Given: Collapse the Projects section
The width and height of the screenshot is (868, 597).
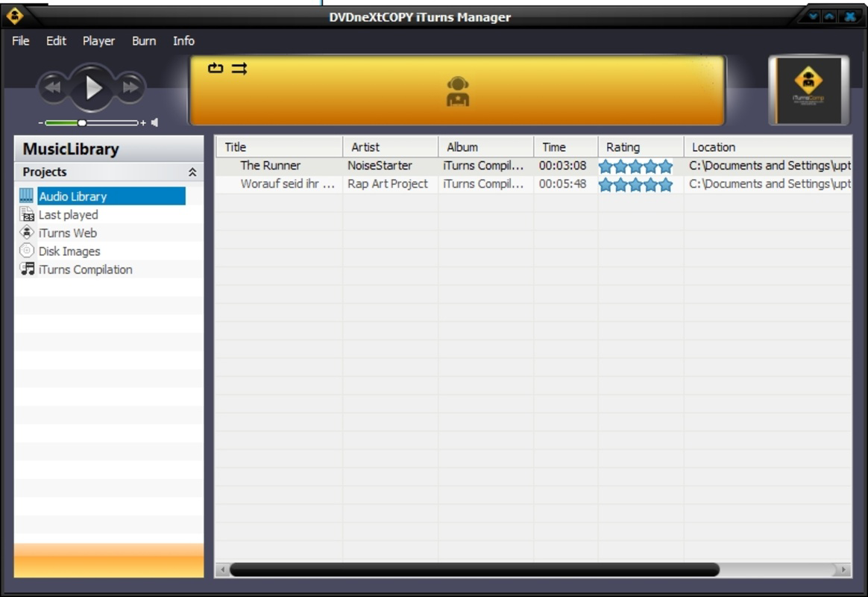Looking at the screenshot, I should 192,172.
